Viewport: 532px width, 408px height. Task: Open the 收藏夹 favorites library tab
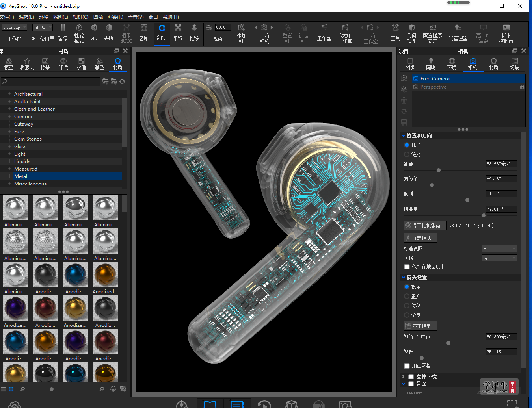27,64
